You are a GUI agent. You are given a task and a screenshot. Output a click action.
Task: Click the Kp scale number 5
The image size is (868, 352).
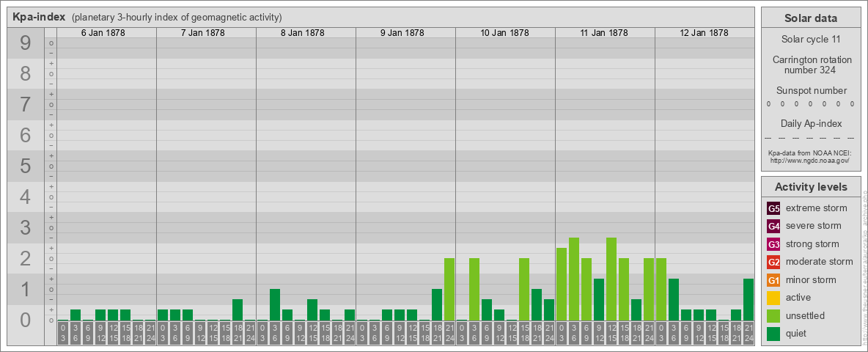26,166
